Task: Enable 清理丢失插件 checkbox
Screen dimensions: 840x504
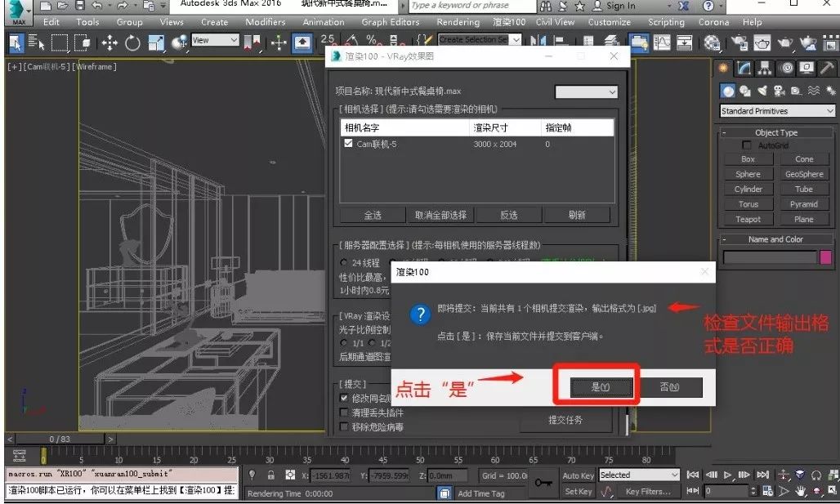Action: pyautogui.click(x=344, y=413)
